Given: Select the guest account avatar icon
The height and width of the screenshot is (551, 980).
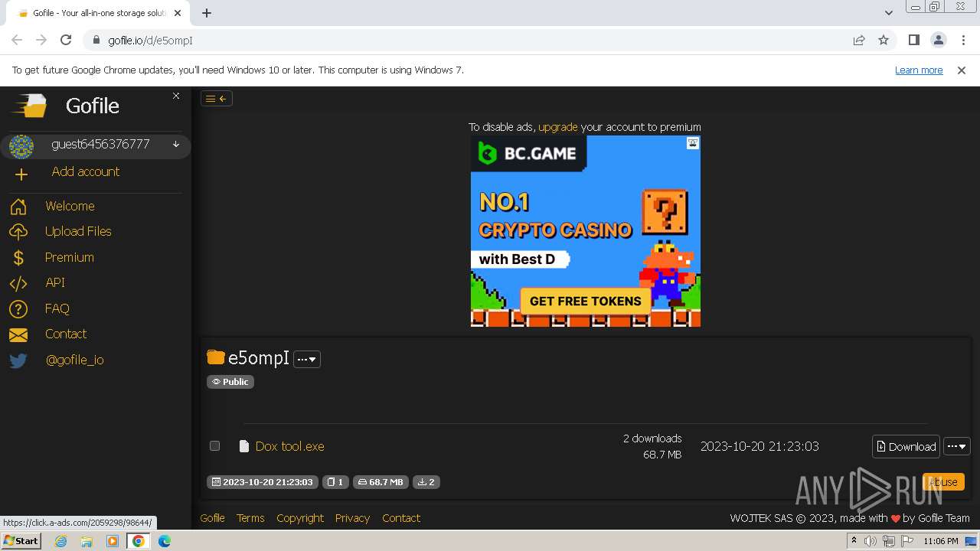Looking at the screenshot, I should pyautogui.click(x=21, y=146).
